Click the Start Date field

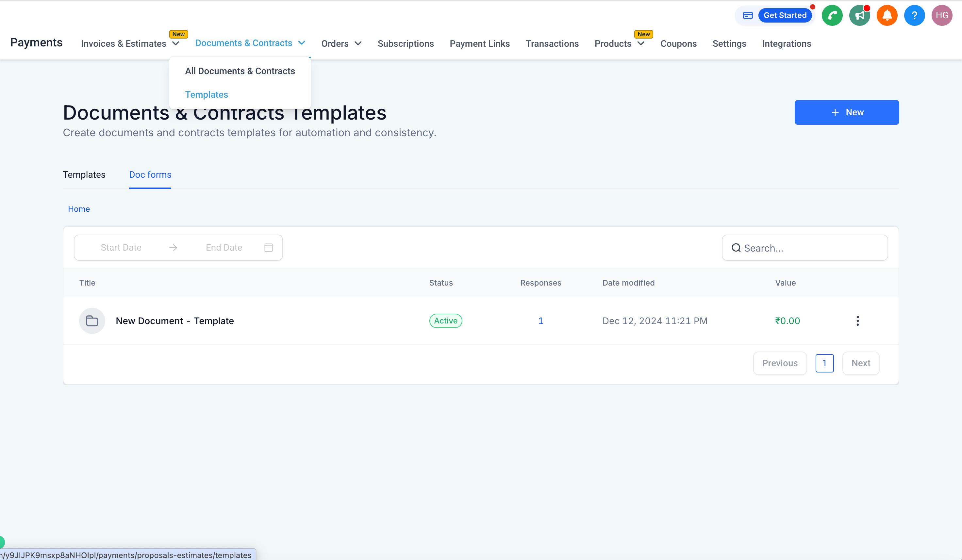pyautogui.click(x=121, y=247)
